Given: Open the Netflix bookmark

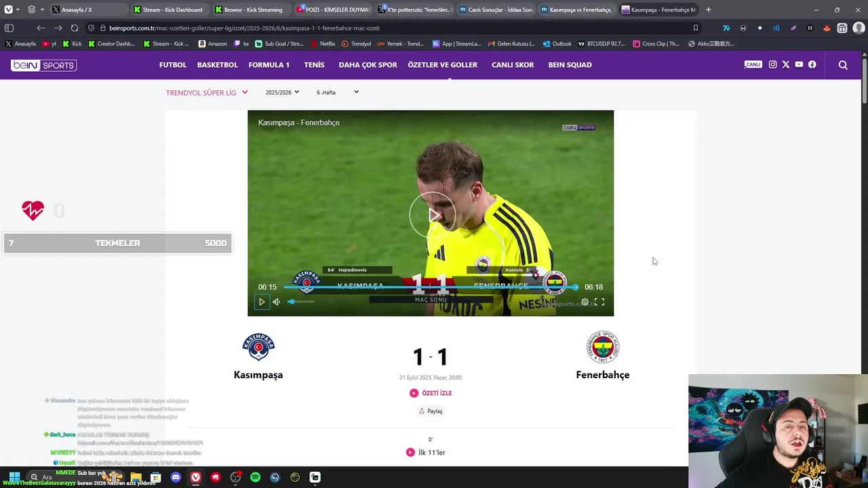Looking at the screenshot, I should (x=323, y=43).
